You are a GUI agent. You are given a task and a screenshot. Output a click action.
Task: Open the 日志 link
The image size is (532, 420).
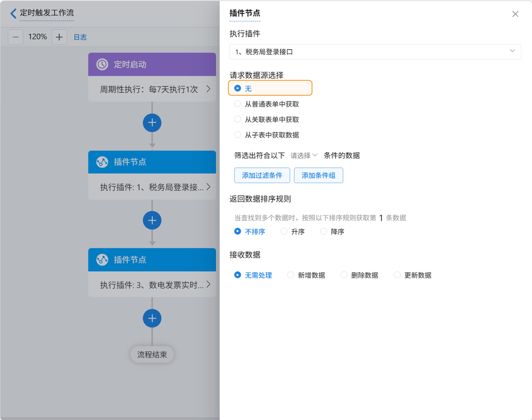[80, 37]
